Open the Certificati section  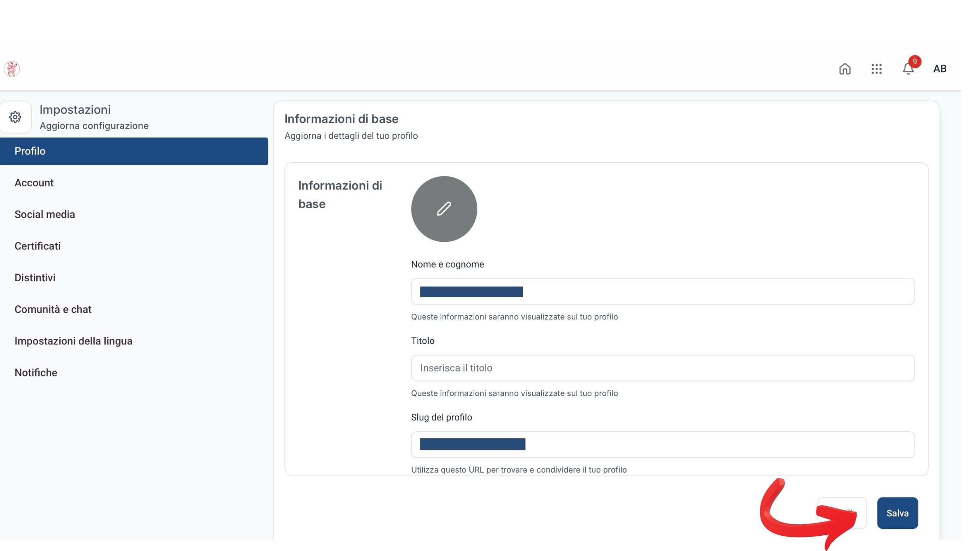[38, 246]
